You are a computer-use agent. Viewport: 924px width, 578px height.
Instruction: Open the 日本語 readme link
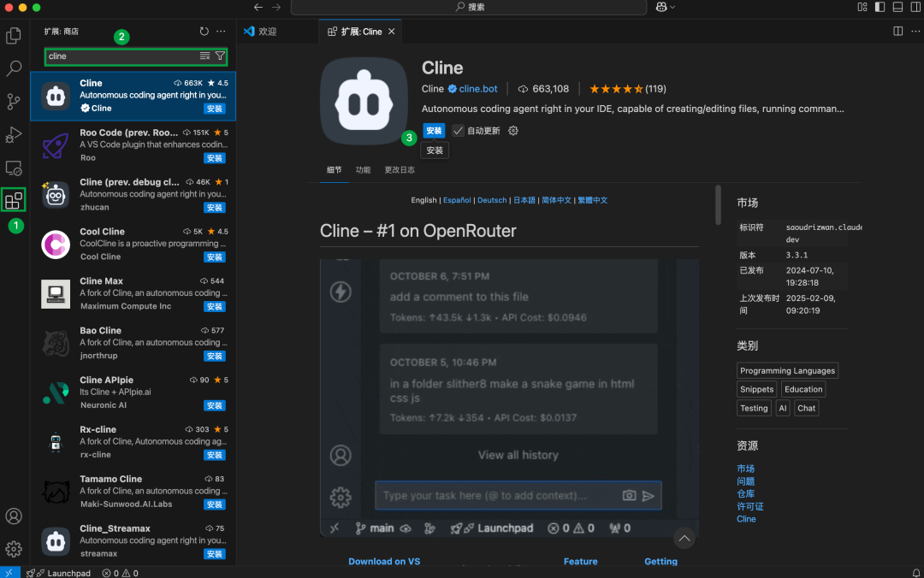pos(524,200)
